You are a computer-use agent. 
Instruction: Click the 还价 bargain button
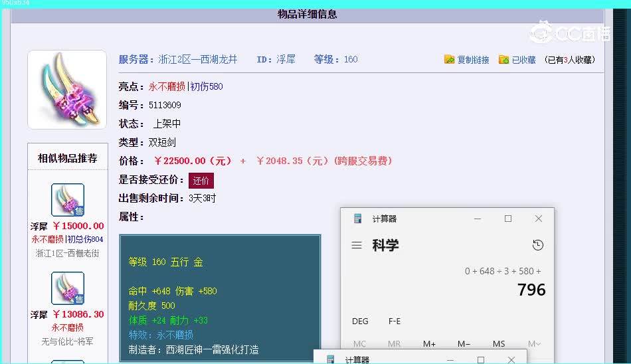pos(201,181)
